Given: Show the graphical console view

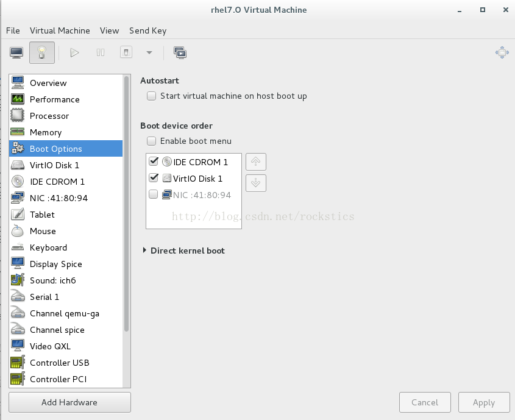Looking at the screenshot, I should [16, 52].
